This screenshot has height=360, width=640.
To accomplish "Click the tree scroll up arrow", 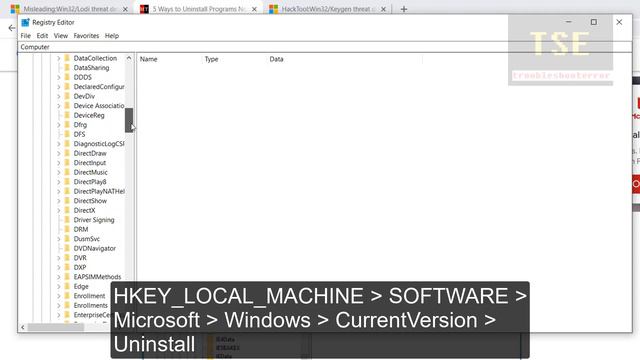I will (x=129, y=58).
